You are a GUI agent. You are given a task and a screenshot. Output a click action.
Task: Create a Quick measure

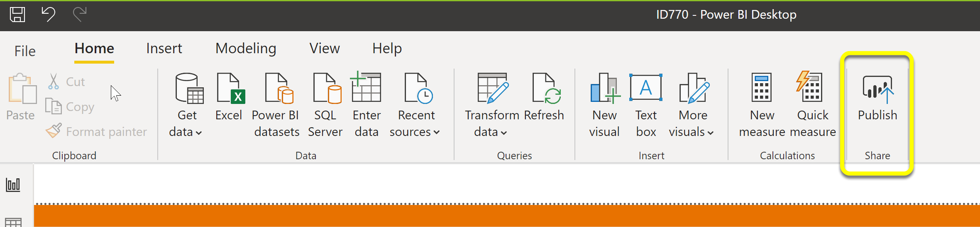click(x=809, y=86)
